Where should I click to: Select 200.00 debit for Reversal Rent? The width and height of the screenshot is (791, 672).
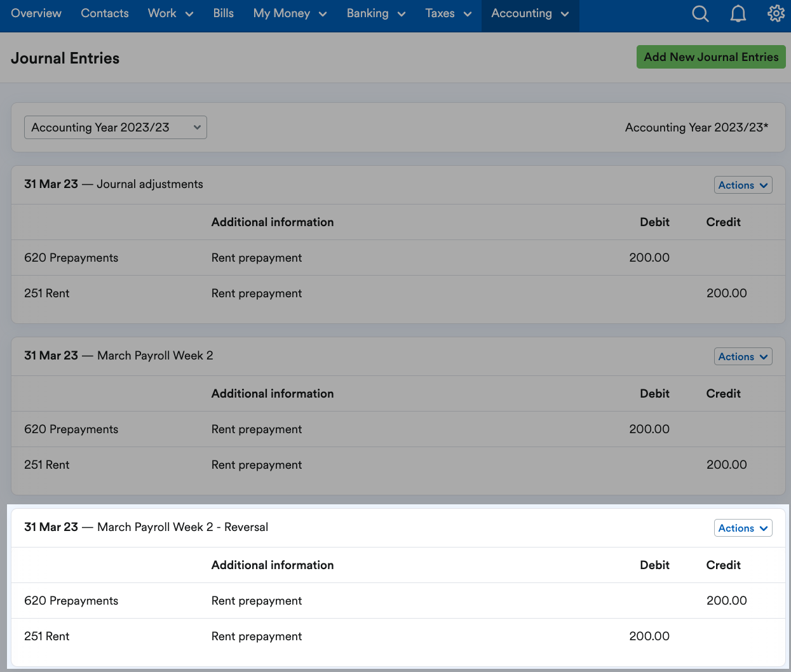click(649, 636)
